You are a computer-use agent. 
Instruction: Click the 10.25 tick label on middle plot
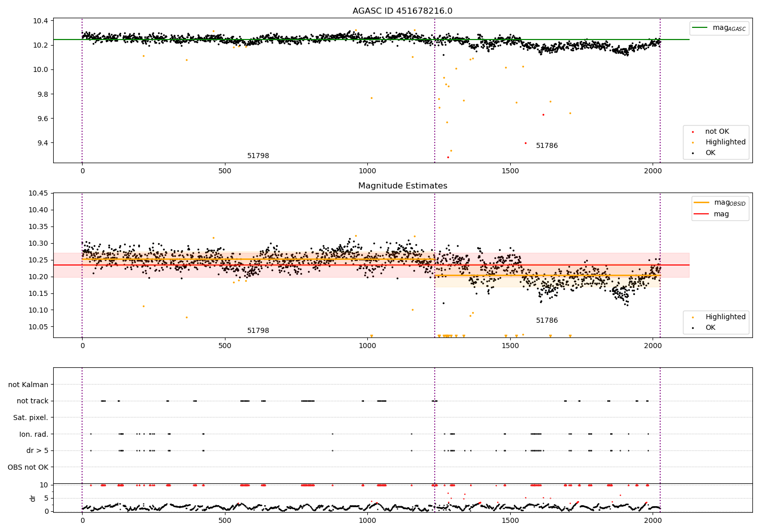click(39, 260)
